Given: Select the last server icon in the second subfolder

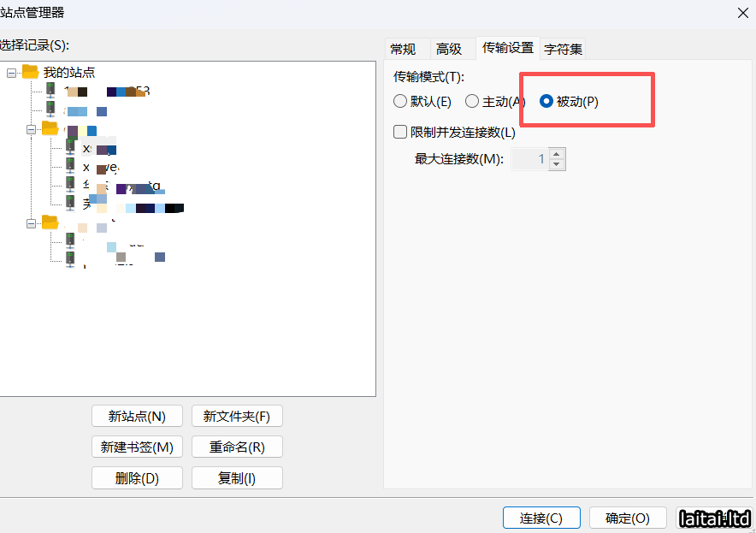Looking at the screenshot, I should click(x=70, y=259).
